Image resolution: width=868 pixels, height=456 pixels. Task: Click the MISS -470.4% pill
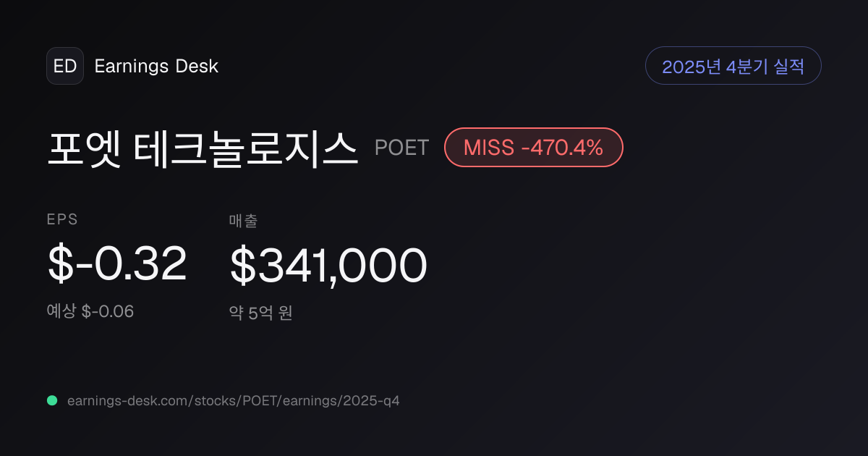(533, 148)
